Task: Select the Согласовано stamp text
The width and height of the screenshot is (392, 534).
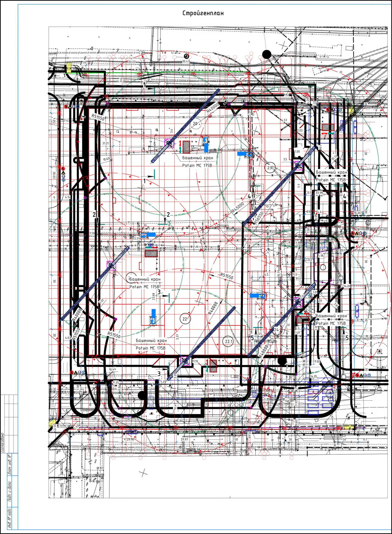Action: coord(3,442)
